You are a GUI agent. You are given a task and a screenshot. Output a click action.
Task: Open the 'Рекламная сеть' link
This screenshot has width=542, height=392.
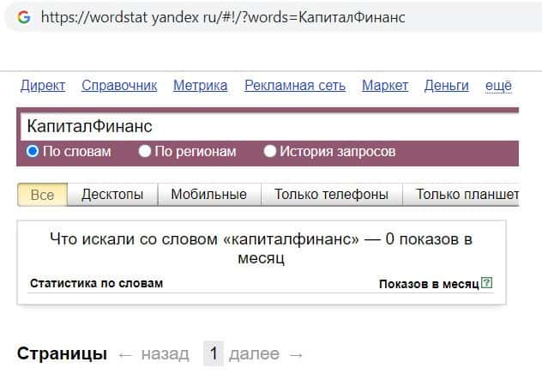[x=295, y=85]
